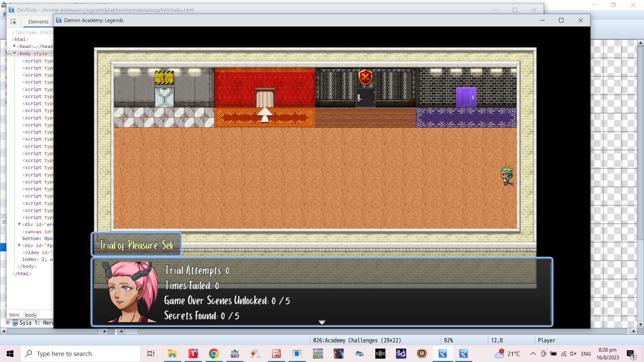Click the ENG language indicator
This screenshot has height=362, width=644.
(586, 354)
